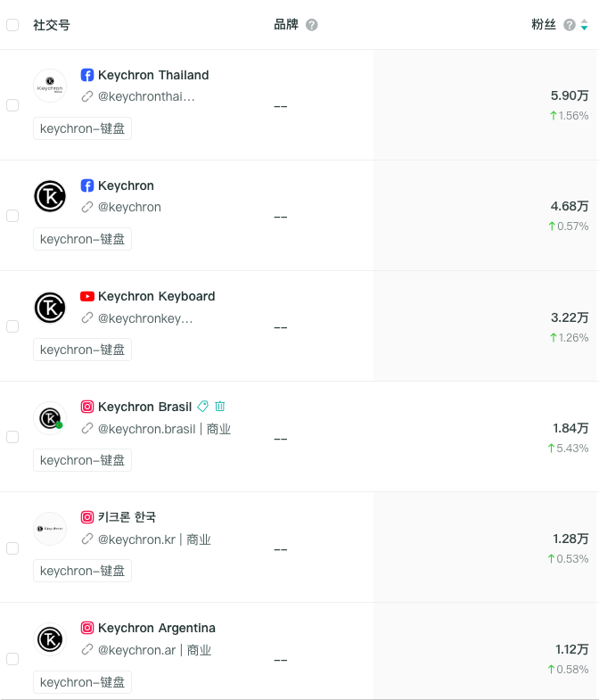Viewport: 599px width, 700px height.
Task: Click the Keychron Thailand profile avatar
Action: pyautogui.click(x=50, y=86)
